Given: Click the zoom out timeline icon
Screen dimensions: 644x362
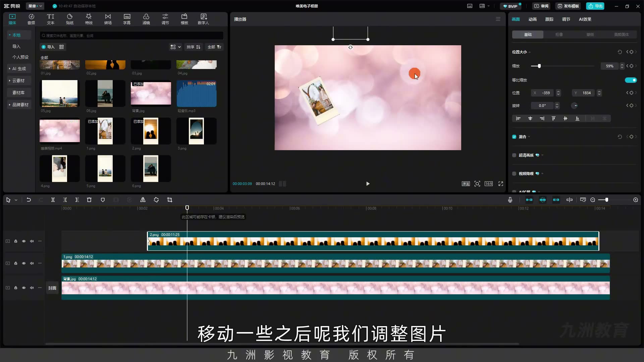Looking at the screenshot, I should [593, 200].
